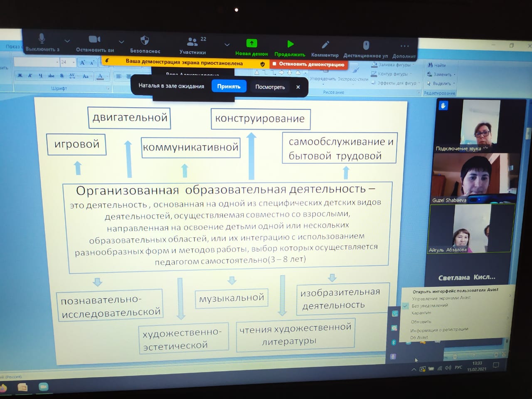Select 'Карантин' in the Avast menu
532x399 pixels.
(421, 313)
